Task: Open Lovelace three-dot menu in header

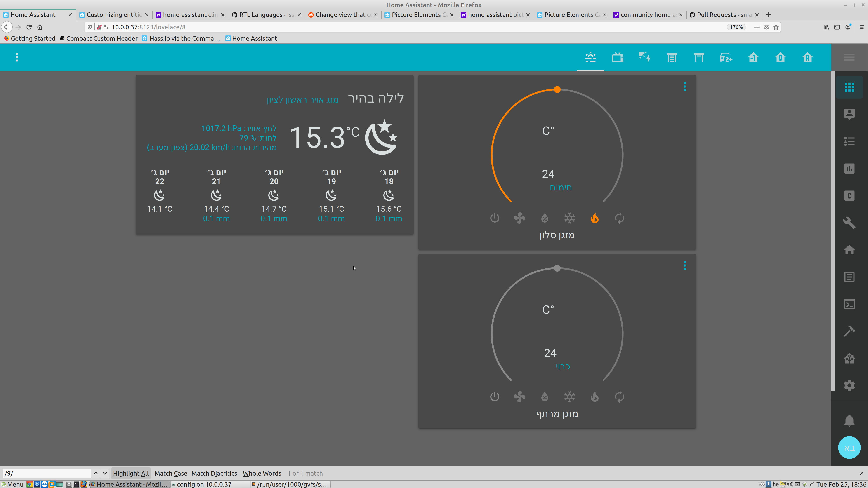Action: pyautogui.click(x=17, y=57)
